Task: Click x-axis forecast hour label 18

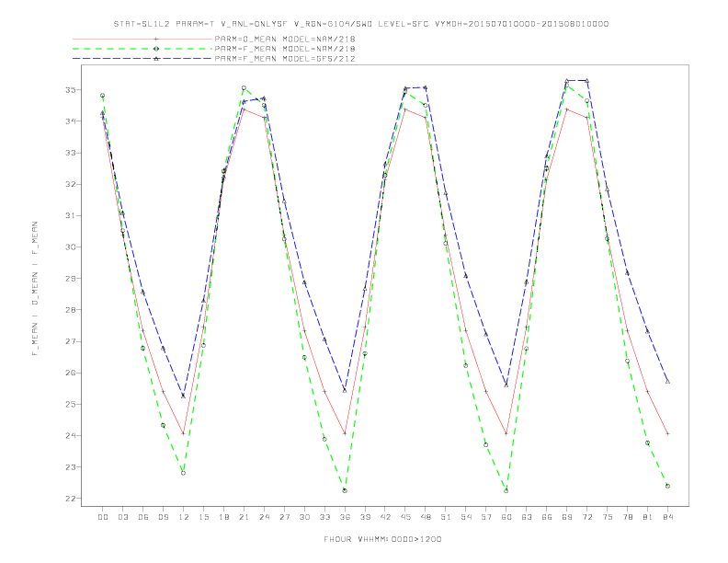Action: tap(223, 517)
